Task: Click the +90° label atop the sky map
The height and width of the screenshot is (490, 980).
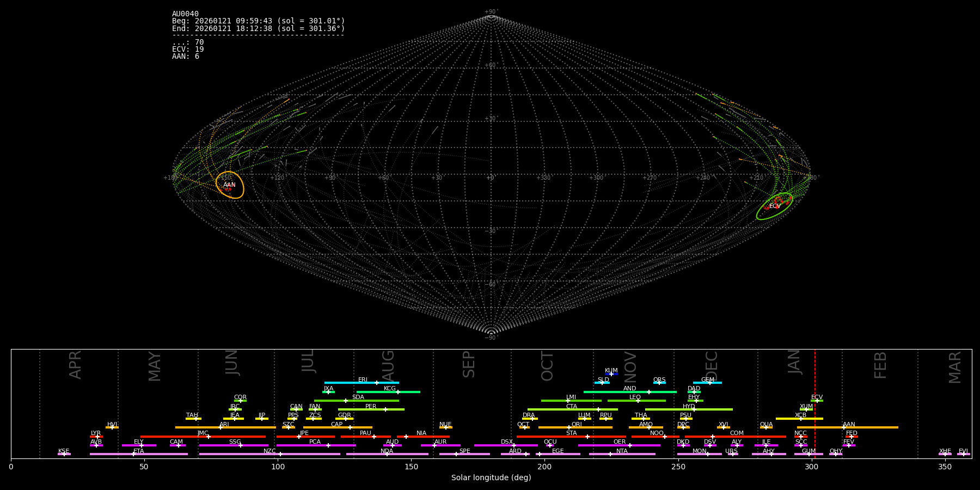Action: pos(491,12)
